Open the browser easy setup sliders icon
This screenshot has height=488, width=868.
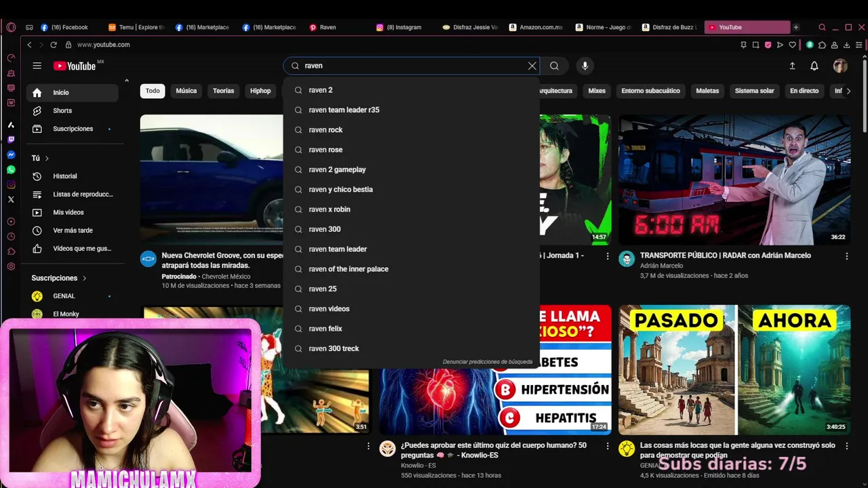[859, 45]
